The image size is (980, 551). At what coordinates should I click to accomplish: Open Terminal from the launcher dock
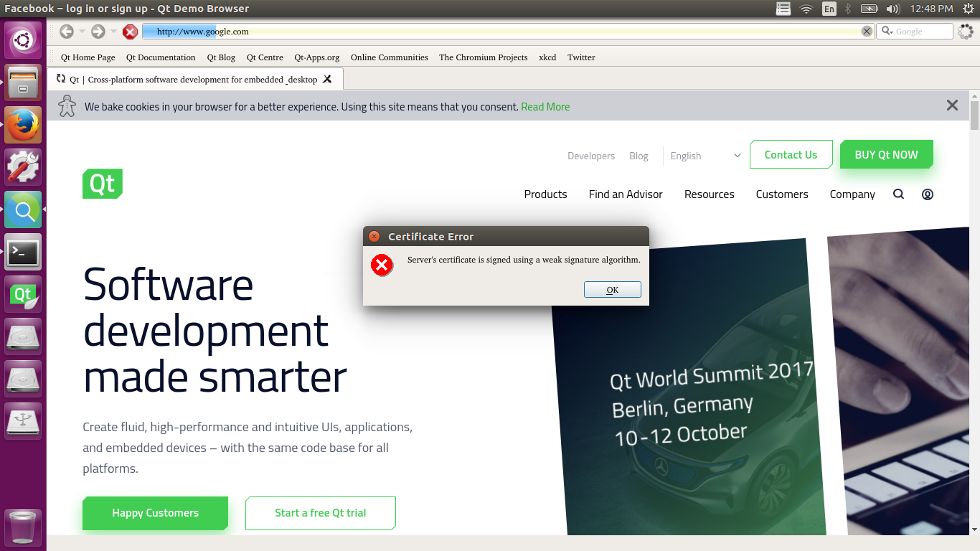24,252
